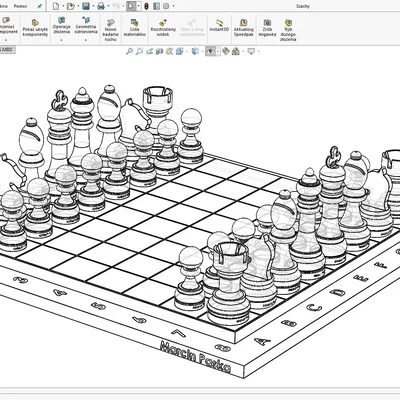Image resolution: width=400 pixels, height=400 pixels.
Task: Select the nearest rook on the board
Action: pos(230,283)
